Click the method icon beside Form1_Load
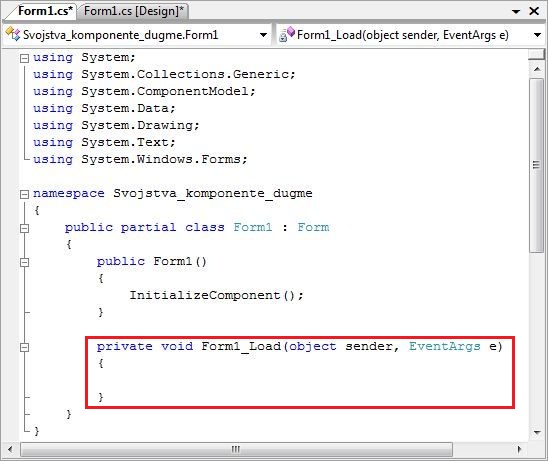 pyautogui.click(x=287, y=34)
